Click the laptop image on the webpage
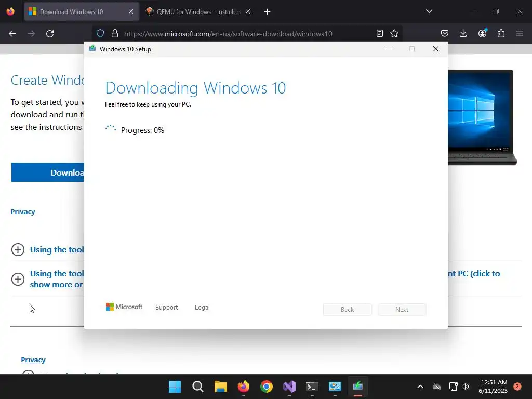532x399 pixels. coord(482,117)
